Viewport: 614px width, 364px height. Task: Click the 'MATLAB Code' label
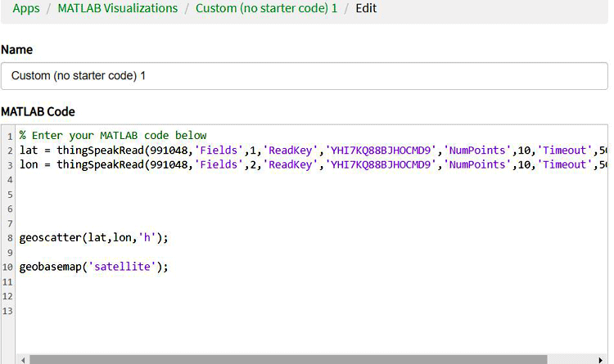[x=38, y=112]
